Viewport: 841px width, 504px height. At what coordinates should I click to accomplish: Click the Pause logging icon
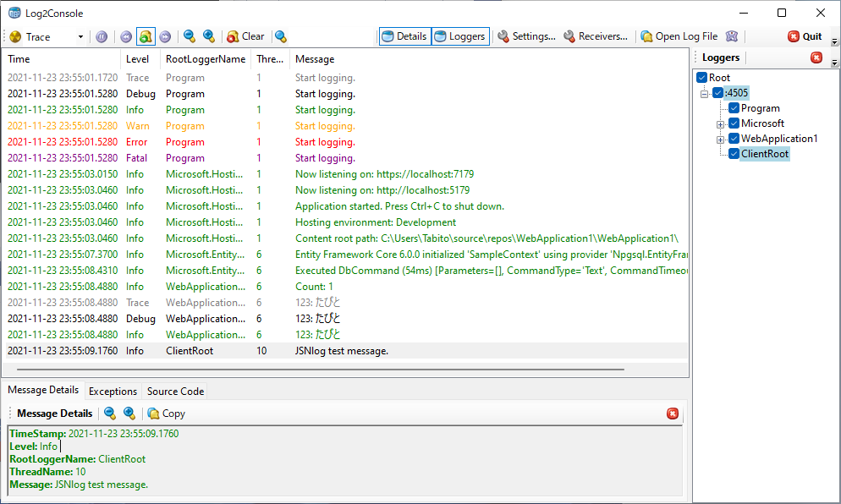(x=102, y=36)
